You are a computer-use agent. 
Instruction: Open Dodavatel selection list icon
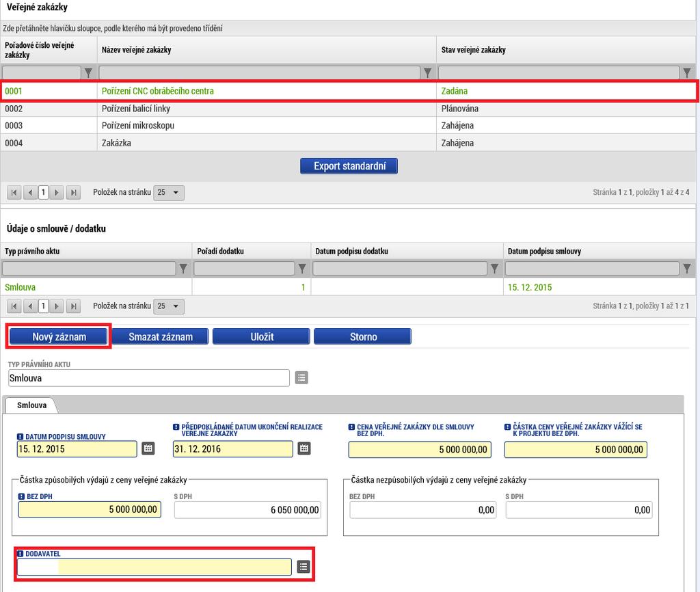(304, 567)
